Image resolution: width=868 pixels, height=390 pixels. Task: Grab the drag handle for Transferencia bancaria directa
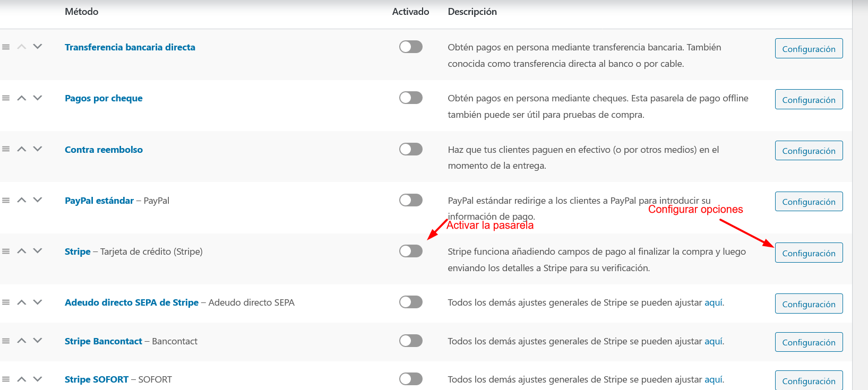tap(6, 47)
